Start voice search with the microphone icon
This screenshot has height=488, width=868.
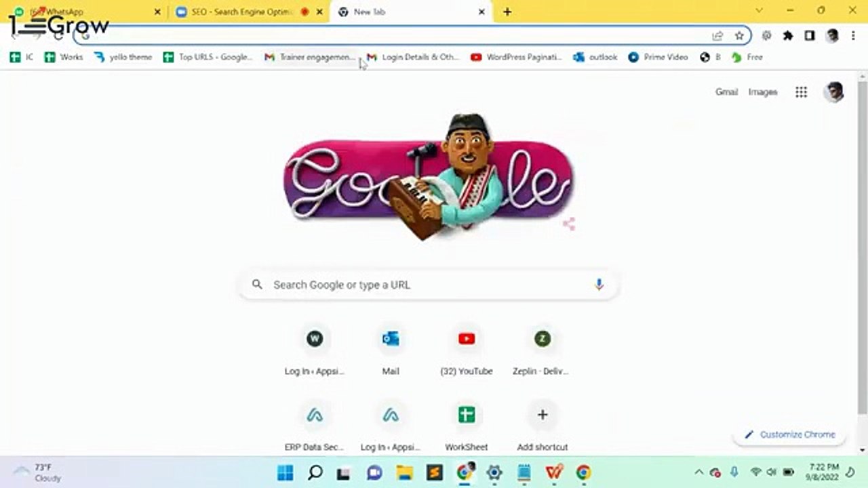(599, 285)
